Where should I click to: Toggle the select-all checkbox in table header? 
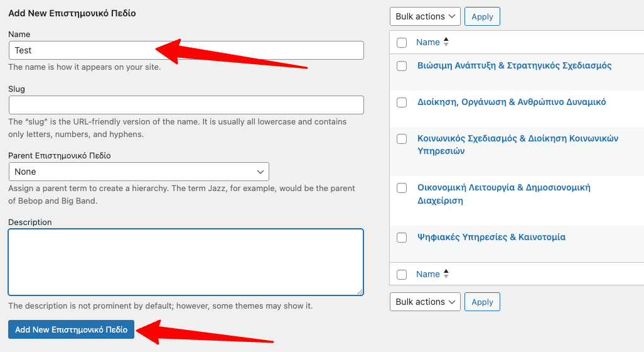click(x=402, y=43)
